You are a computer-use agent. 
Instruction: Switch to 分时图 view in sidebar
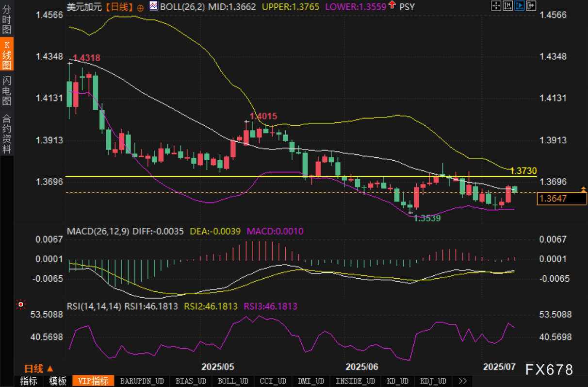pos(7,19)
